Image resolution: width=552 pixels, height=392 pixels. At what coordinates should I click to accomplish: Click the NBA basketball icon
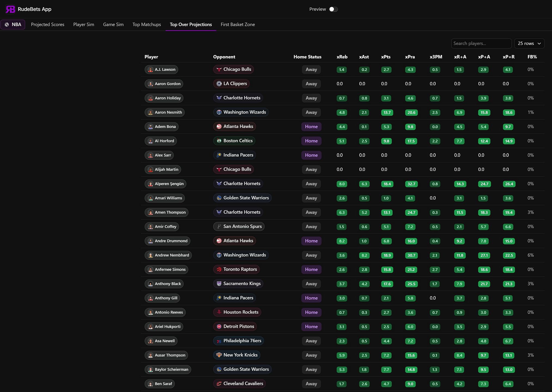7,24
